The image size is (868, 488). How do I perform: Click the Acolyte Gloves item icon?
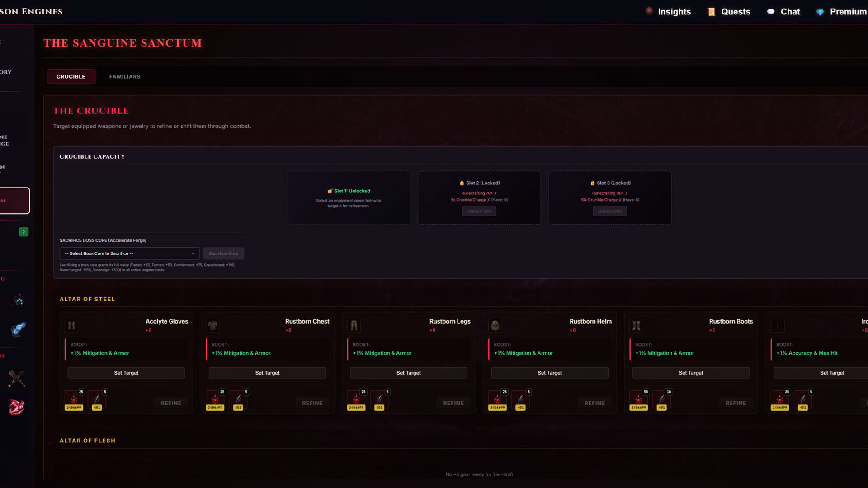pos(71,325)
